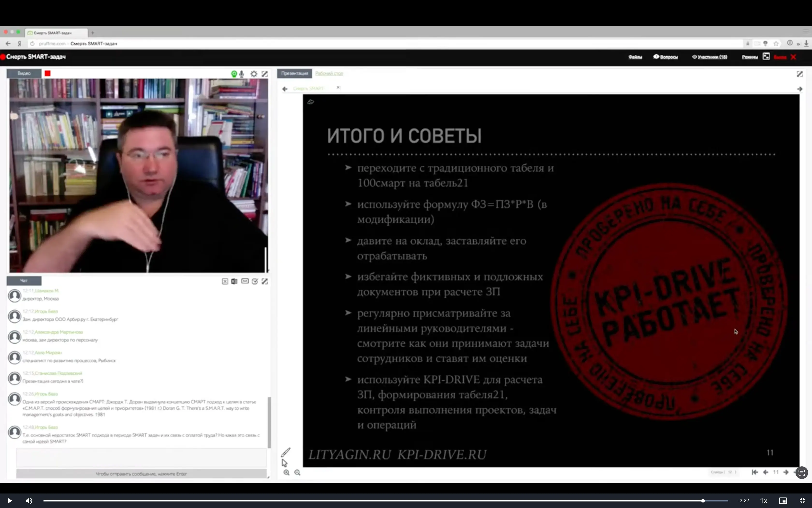The image size is (812, 508).
Task: Select the Презентация tab
Action: [x=295, y=73]
